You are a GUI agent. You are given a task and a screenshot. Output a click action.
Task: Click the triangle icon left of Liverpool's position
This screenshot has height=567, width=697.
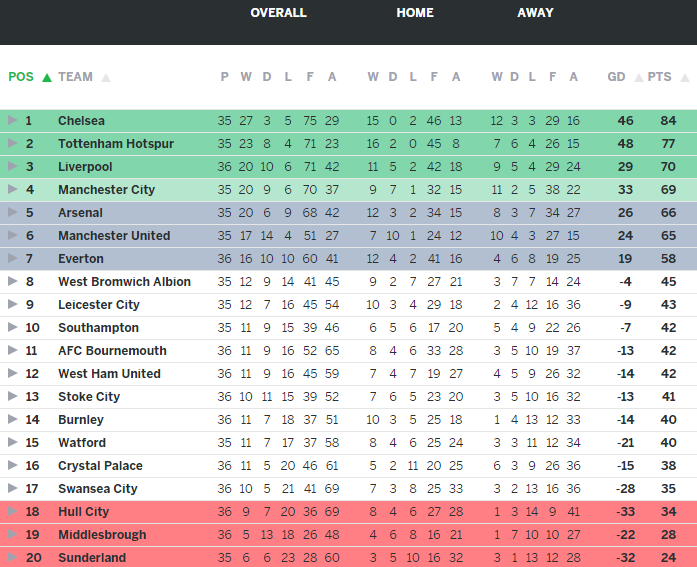pyautogui.click(x=12, y=167)
